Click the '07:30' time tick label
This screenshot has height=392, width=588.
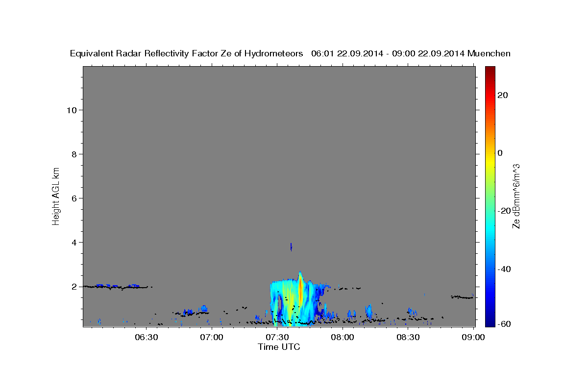[x=277, y=337]
